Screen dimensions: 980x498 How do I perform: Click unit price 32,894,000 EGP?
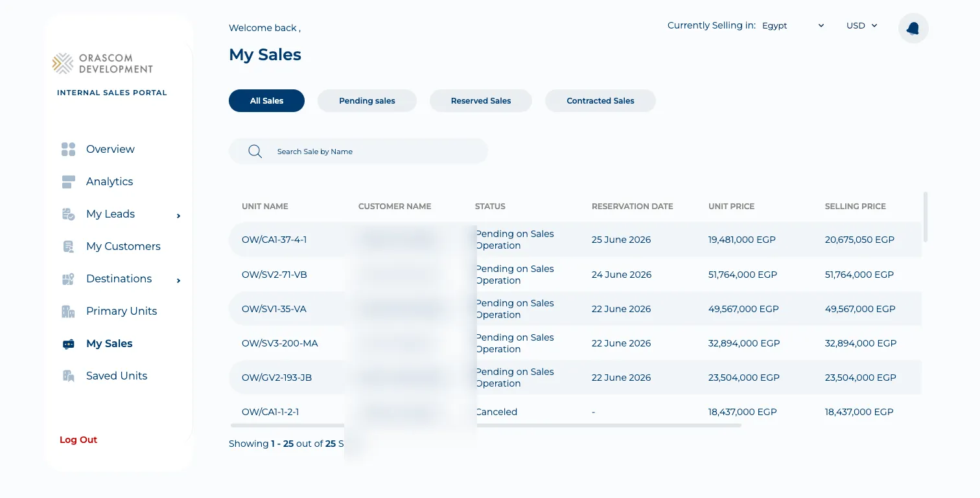coord(744,344)
